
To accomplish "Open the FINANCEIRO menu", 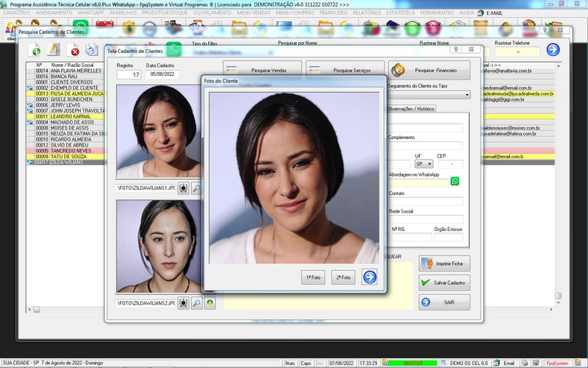I will tap(334, 13).
